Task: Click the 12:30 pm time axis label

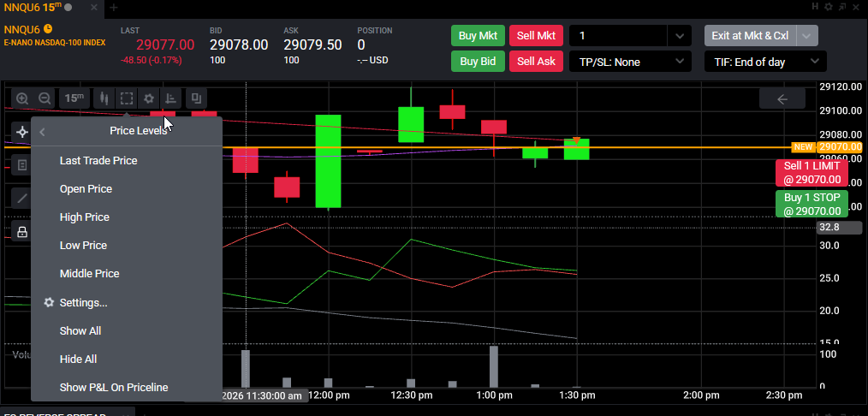Action: pos(412,395)
